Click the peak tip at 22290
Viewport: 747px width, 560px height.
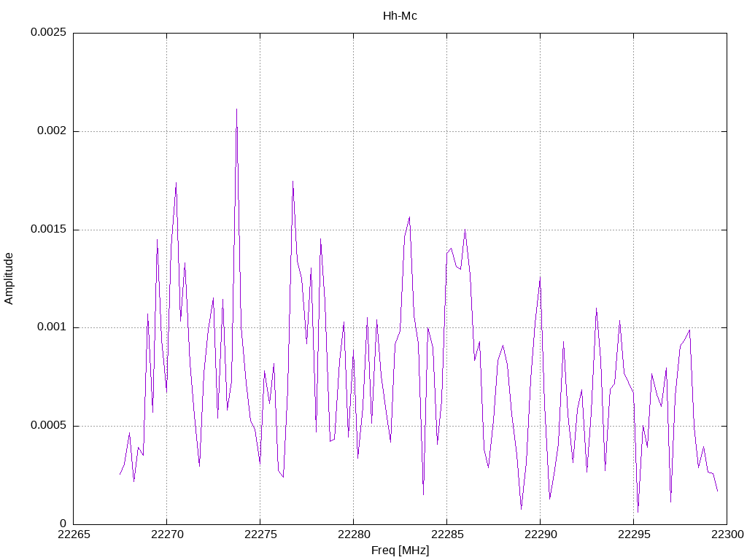coord(540,276)
